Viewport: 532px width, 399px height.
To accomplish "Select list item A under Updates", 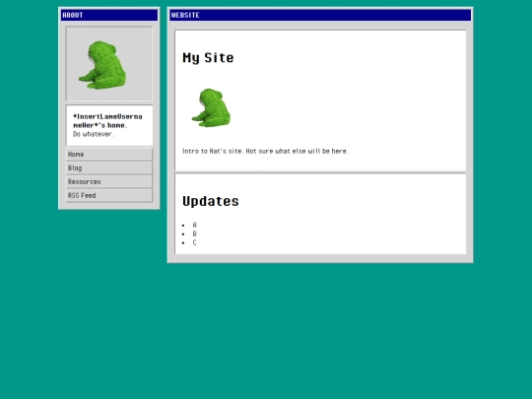I will (x=194, y=225).
